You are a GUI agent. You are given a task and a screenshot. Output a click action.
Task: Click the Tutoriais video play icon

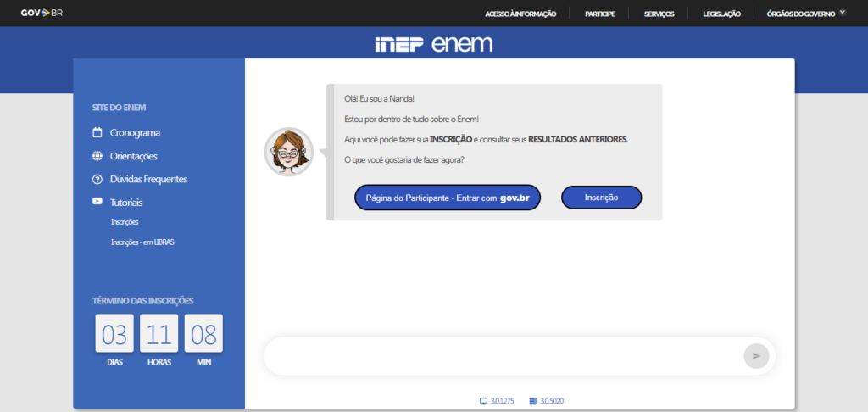pyautogui.click(x=97, y=202)
